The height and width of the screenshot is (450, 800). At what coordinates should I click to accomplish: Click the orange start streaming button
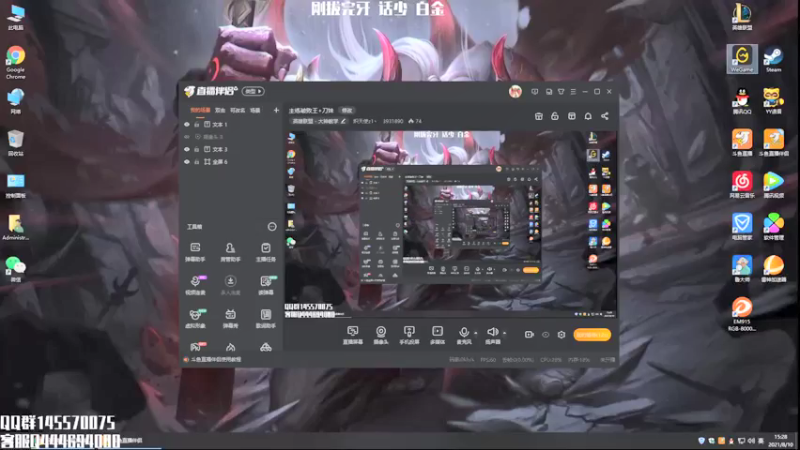592,335
